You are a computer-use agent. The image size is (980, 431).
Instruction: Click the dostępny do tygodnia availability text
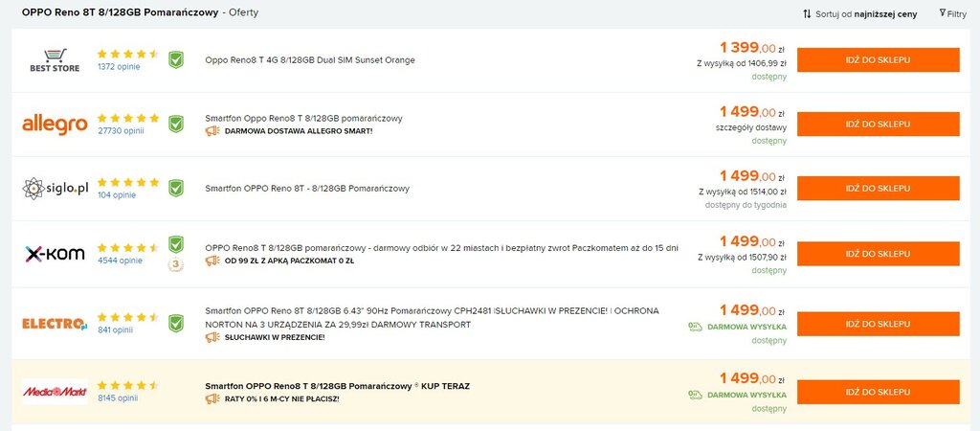pos(746,205)
